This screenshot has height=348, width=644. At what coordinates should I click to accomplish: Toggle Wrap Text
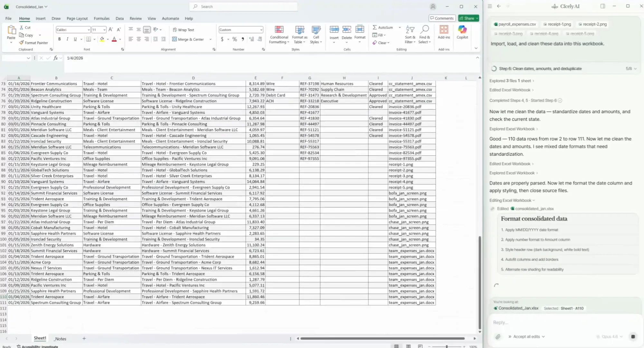183,30
